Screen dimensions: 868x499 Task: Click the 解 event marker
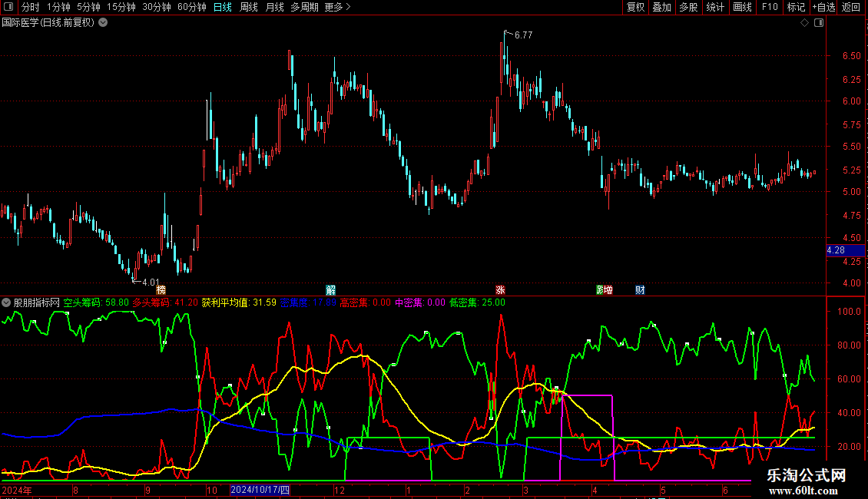pos(330,290)
